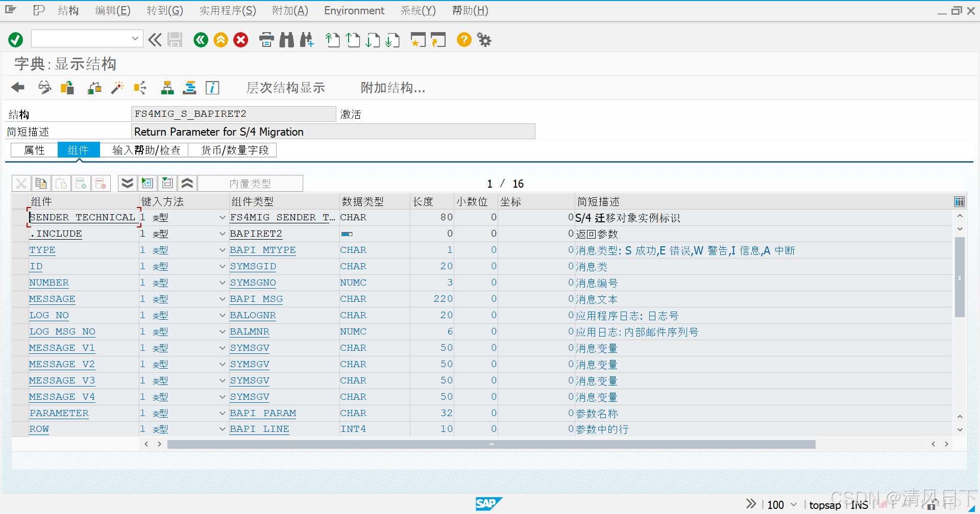Click the command input field

[x=81, y=38]
